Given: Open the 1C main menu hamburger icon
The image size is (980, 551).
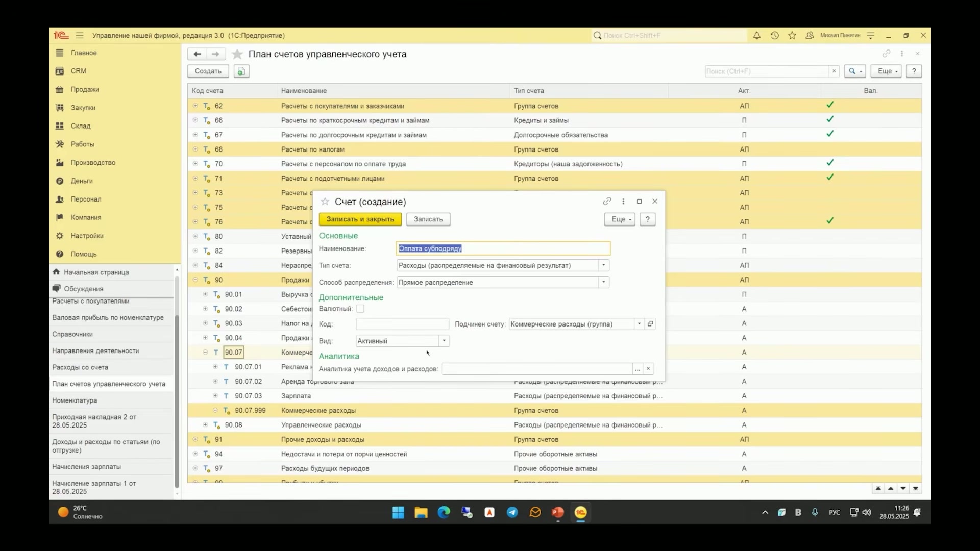Looking at the screenshot, I should coord(80,35).
